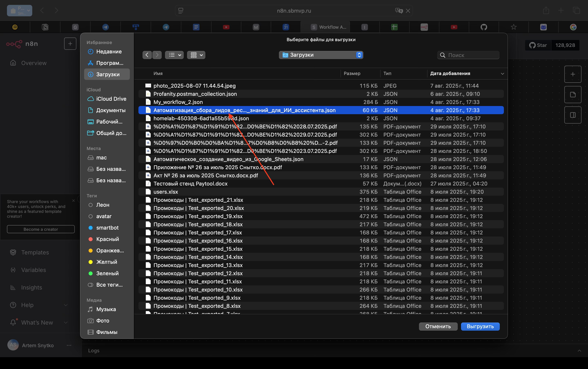Open Недавние in the sidebar
The image size is (588, 369).
click(x=109, y=51)
